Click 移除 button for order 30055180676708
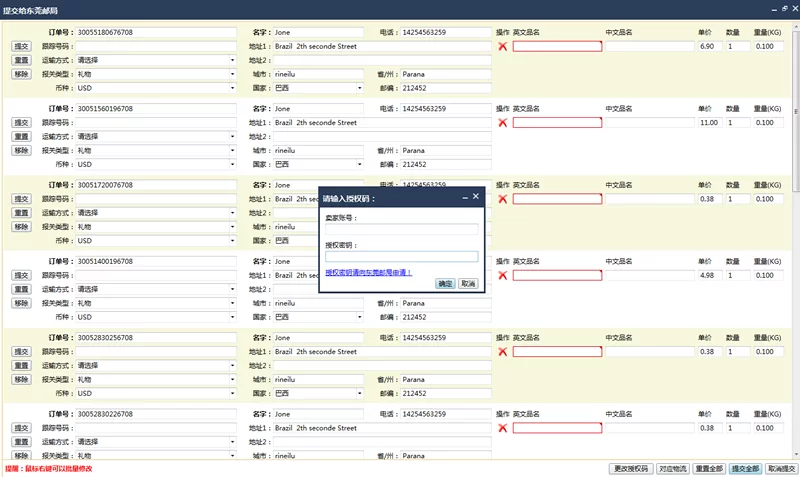800x477 pixels. click(x=21, y=74)
